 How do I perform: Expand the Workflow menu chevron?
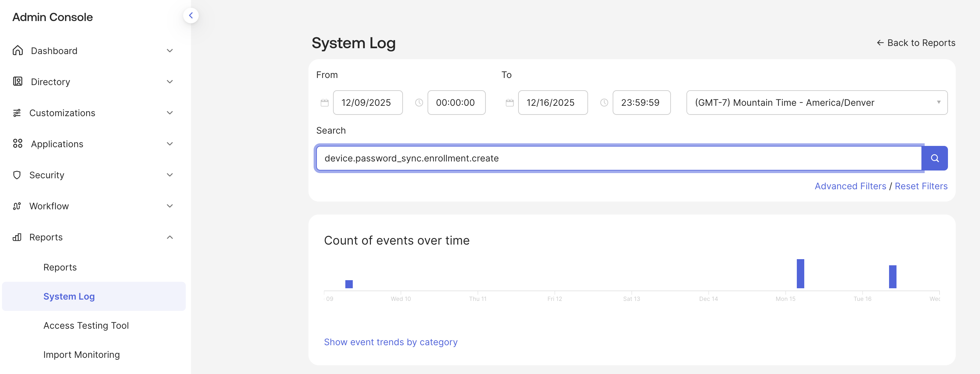[170, 206]
